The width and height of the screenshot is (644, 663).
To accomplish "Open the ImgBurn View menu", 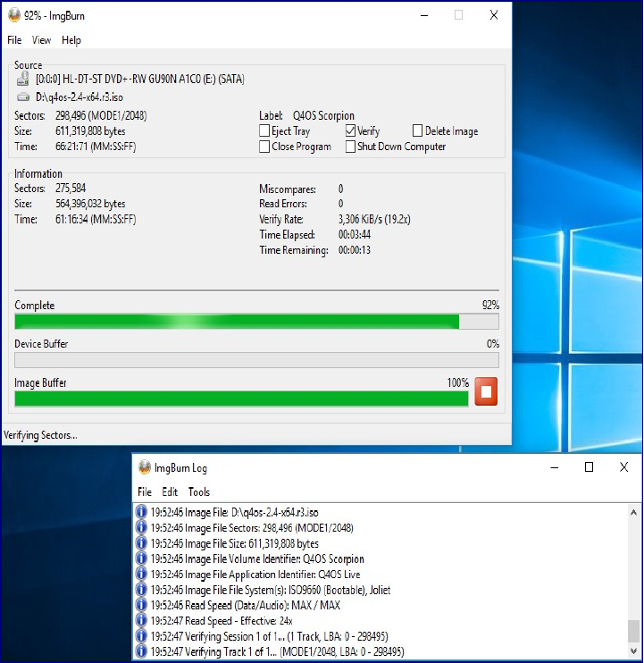I will (x=41, y=40).
